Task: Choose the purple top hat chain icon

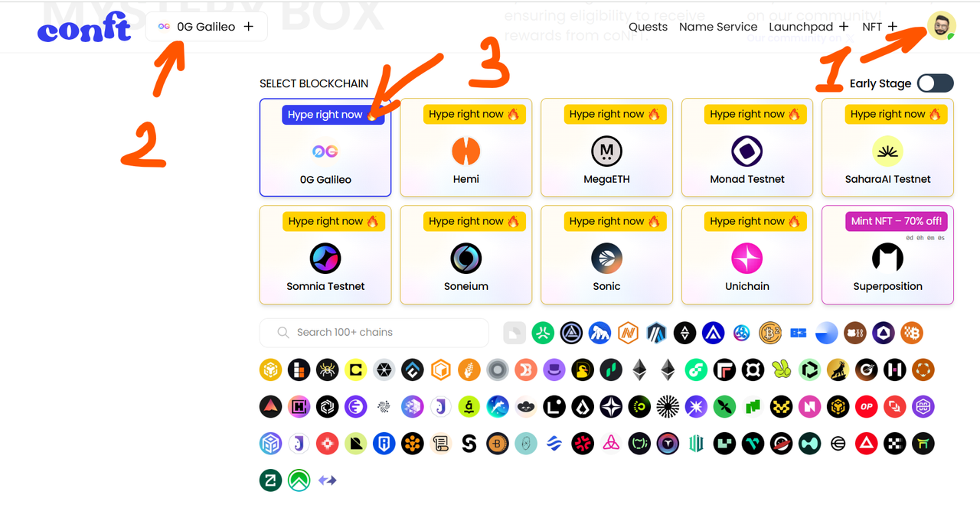Action: (x=554, y=370)
